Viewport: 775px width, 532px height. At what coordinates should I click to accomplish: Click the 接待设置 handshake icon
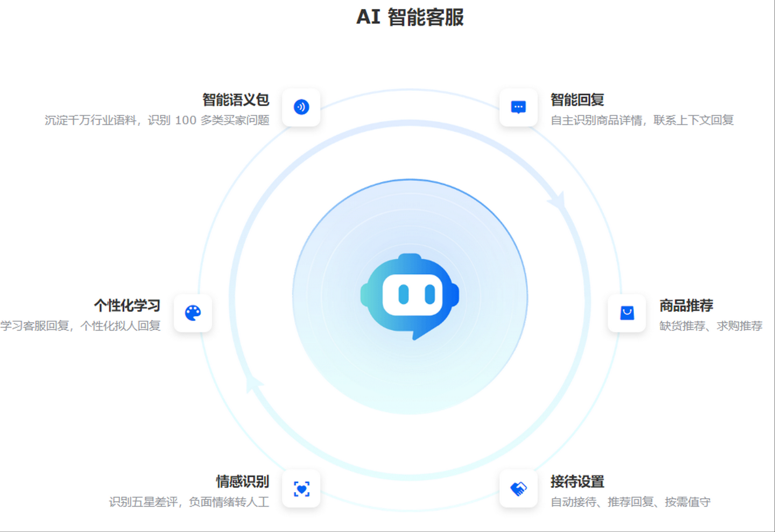pos(518,488)
